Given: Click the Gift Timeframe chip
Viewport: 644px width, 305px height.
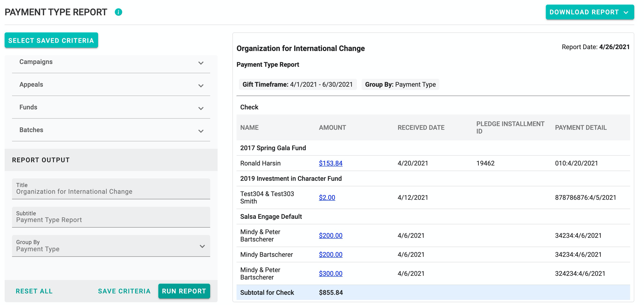Looking at the screenshot, I should click(x=297, y=84).
